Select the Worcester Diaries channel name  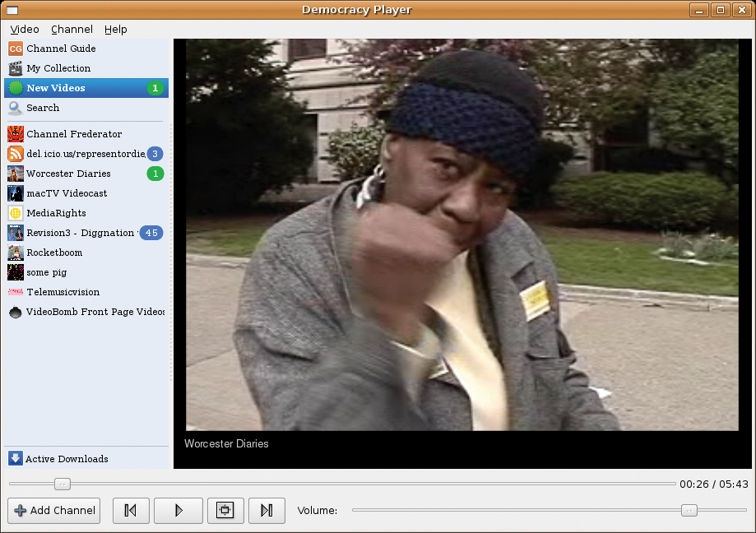point(68,174)
